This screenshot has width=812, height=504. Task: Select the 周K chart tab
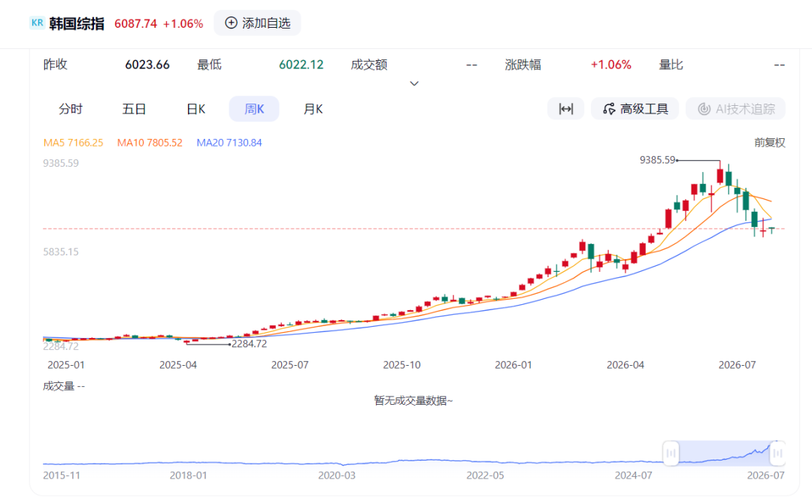tap(254, 109)
